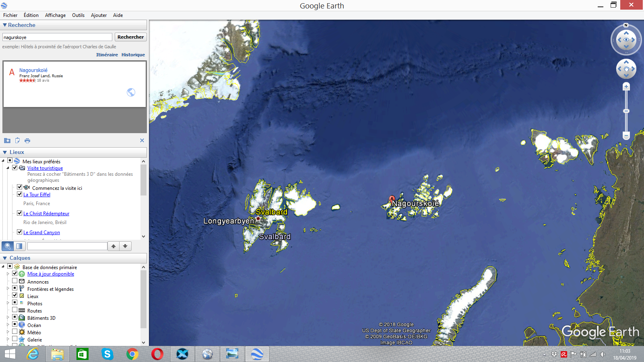The image size is (644, 362).
Task: Uncheck the La Tour Eiffel checkbox
Action: point(19,194)
